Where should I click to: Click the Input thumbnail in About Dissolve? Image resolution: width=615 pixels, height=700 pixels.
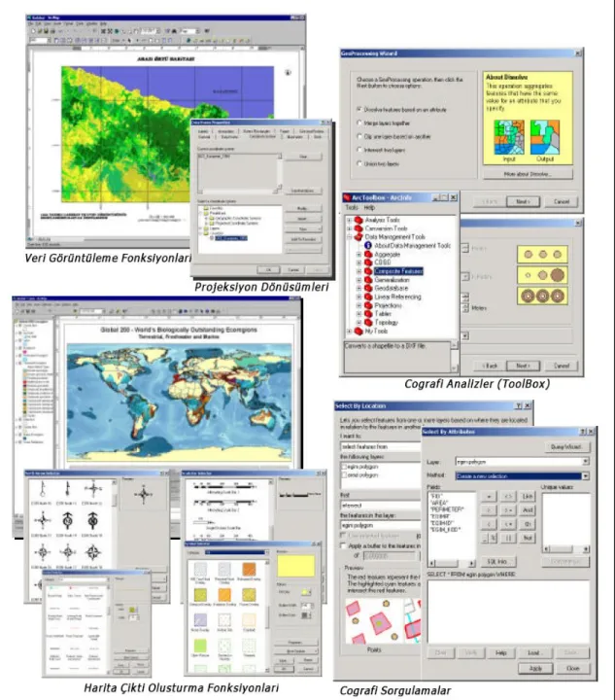509,137
